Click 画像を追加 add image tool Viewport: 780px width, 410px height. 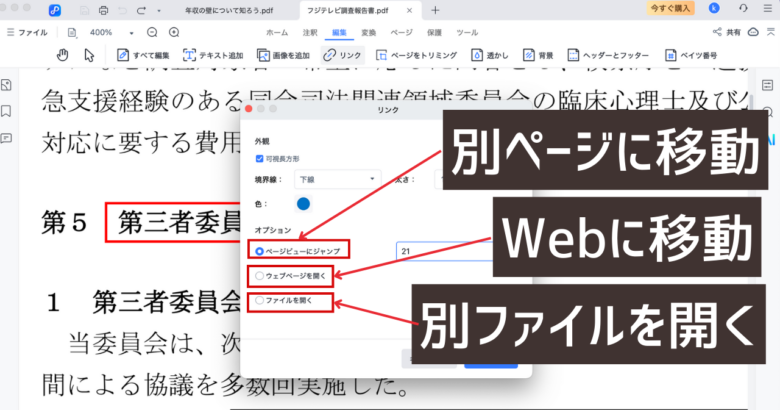pyautogui.click(x=281, y=55)
